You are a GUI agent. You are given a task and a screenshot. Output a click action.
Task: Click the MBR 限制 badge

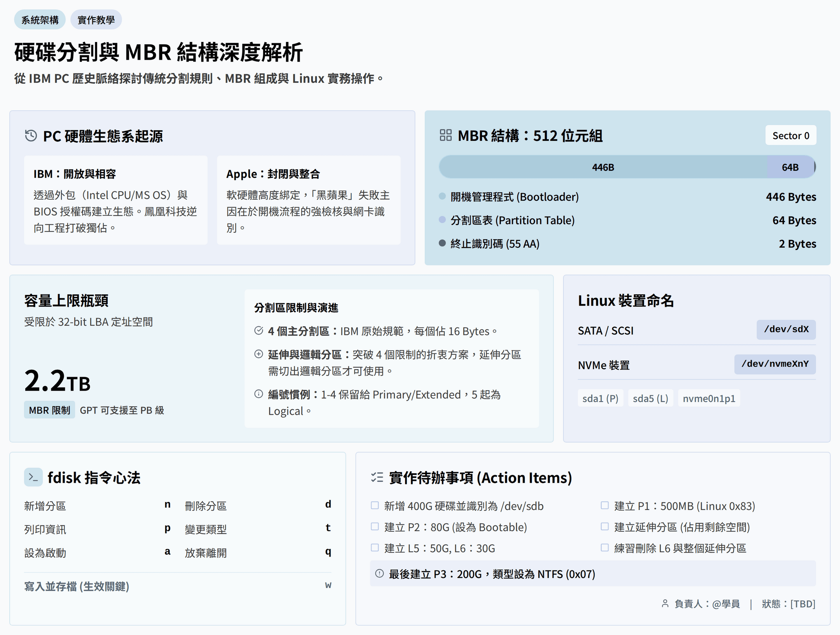tap(49, 410)
